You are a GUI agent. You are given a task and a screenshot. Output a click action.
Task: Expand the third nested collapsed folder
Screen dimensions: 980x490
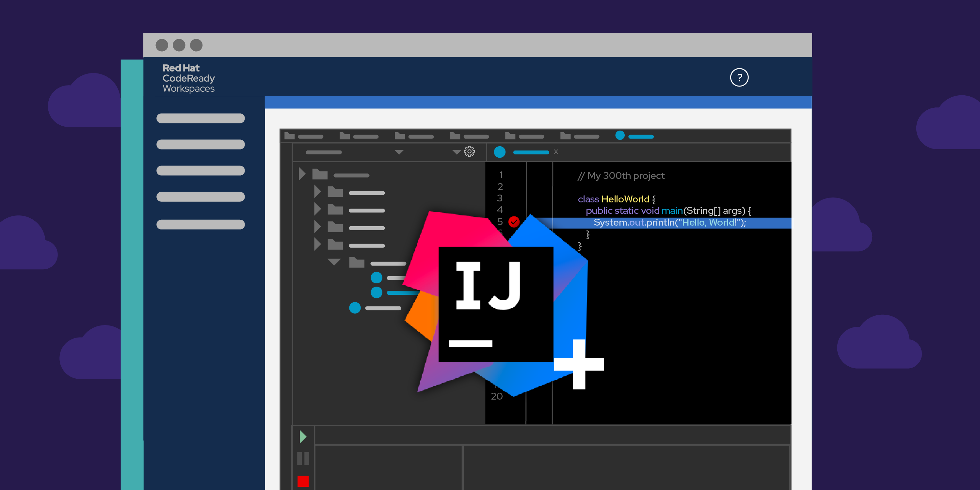pyautogui.click(x=317, y=227)
